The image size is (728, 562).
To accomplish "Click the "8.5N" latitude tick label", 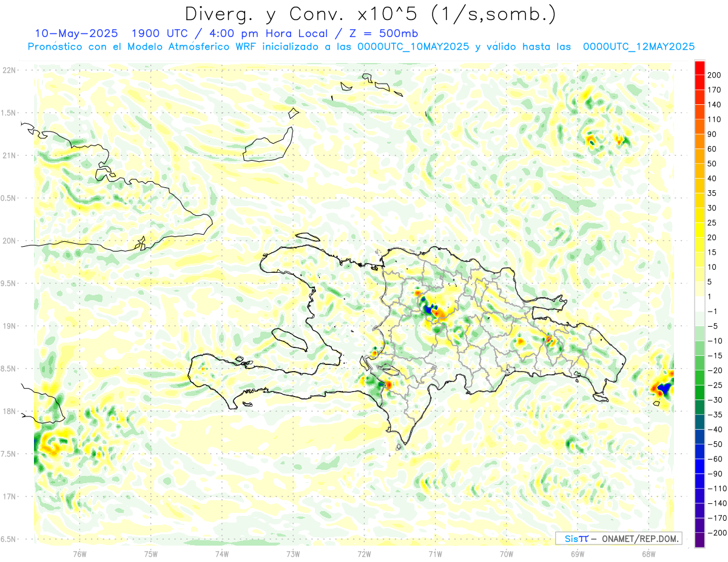I will pyautogui.click(x=9, y=369).
